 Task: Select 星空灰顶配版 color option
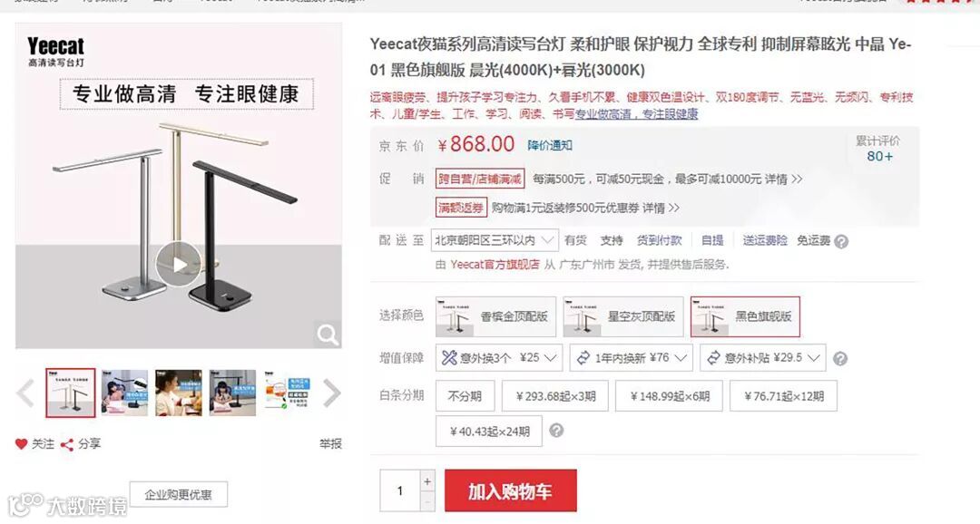coord(623,316)
